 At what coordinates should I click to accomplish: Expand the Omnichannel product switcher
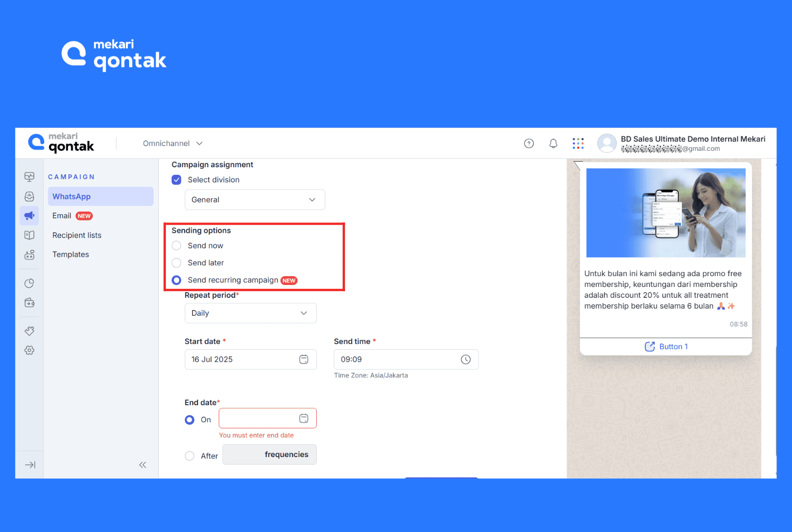[x=173, y=143]
